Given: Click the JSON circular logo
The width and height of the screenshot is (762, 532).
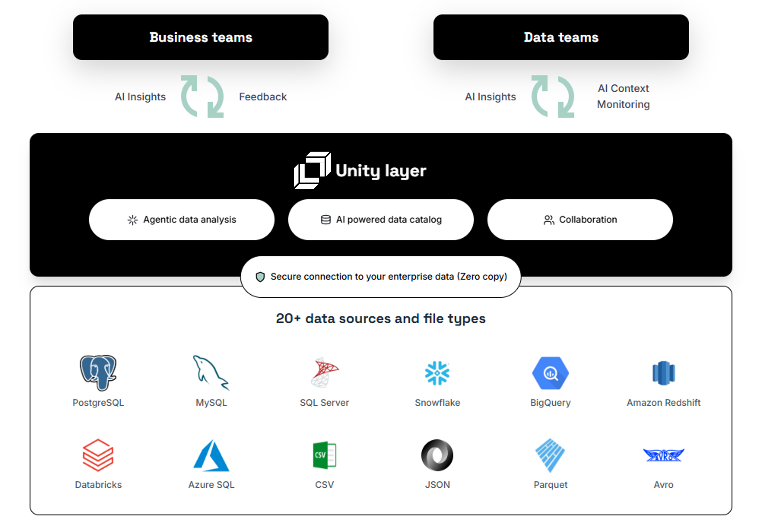Looking at the screenshot, I should tap(437, 455).
